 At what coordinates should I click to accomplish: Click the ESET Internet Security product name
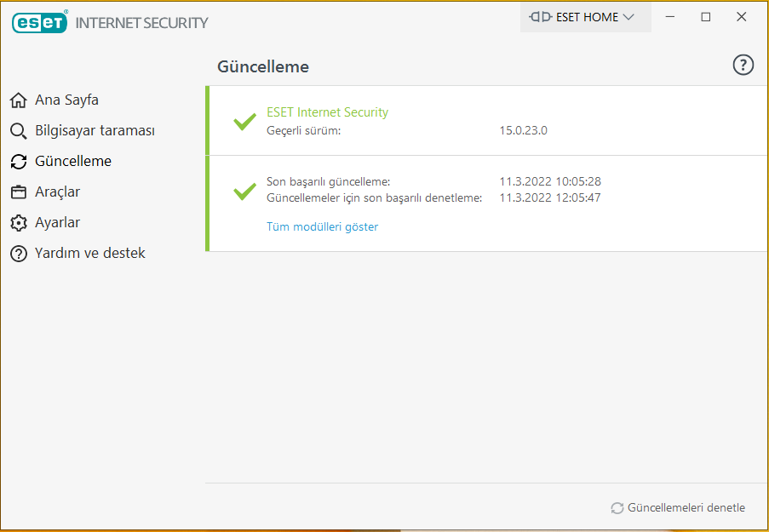(x=327, y=112)
